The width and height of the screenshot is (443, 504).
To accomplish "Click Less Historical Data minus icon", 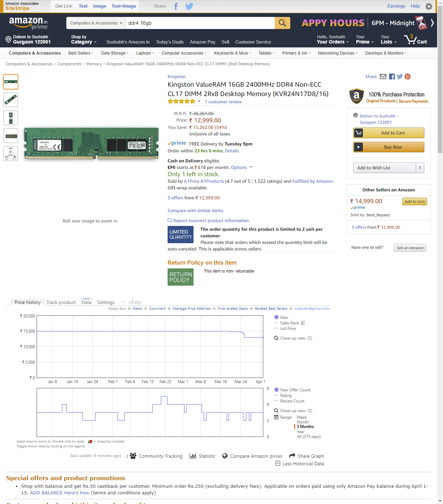I will pos(278,463).
